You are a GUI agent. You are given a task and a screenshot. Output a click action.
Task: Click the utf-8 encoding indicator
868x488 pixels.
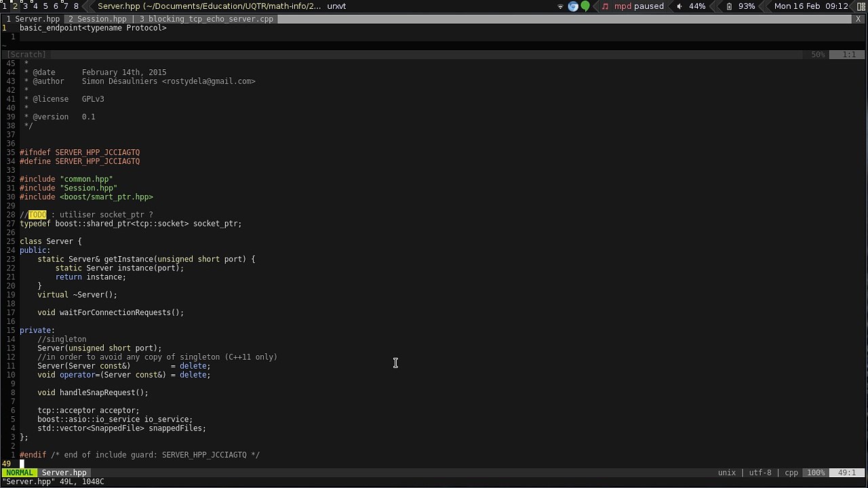point(760,472)
